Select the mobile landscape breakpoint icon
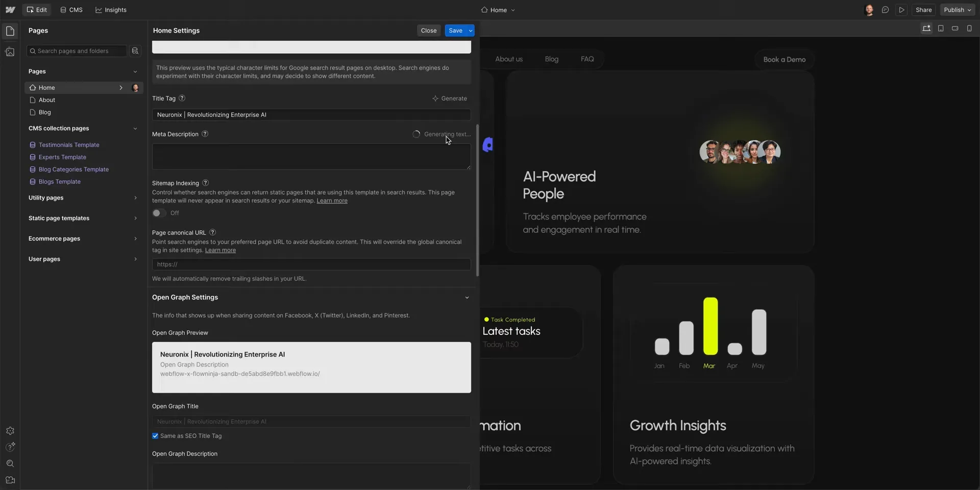This screenshot has width=980, height=490. coord(955,29)
